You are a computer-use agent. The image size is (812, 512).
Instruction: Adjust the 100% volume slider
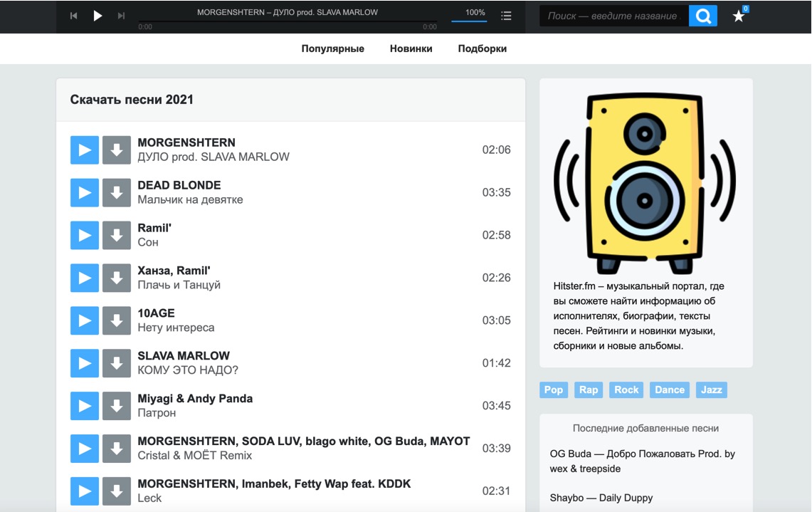(x=469, y=21)
